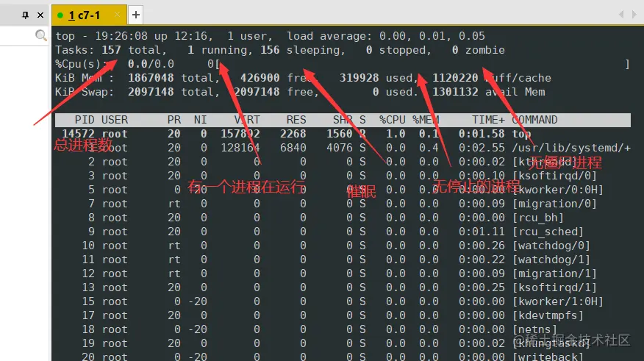Screen dimensions: 644x361
Task: Select the 0:00.25 time value
Action: [x=482, y=287]
